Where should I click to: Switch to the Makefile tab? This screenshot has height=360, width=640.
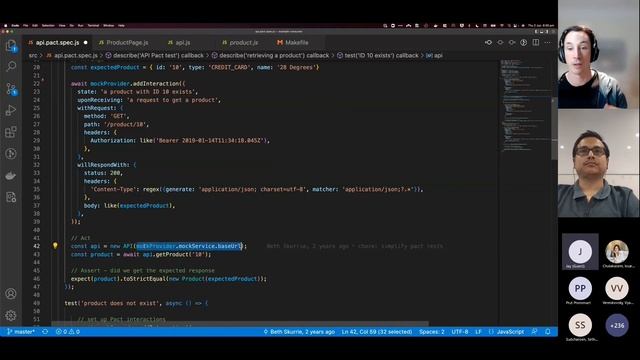(x=296, y=42)
